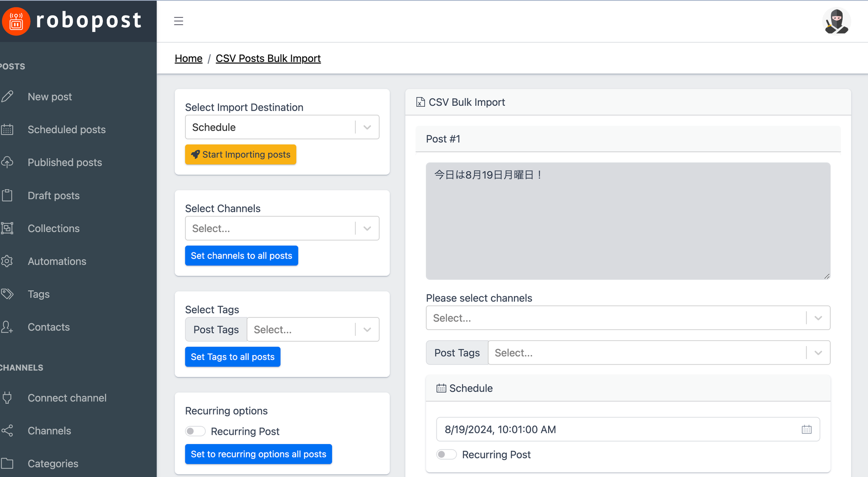Open the ninja user avatar menu
The image size is (868, 477).
click(836, 21)
